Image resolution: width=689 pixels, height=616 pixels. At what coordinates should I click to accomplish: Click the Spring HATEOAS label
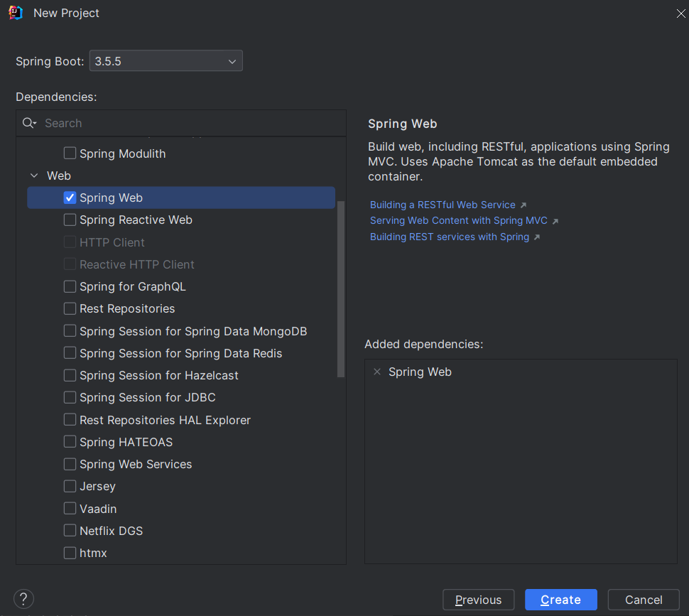(x=126, y=442)
